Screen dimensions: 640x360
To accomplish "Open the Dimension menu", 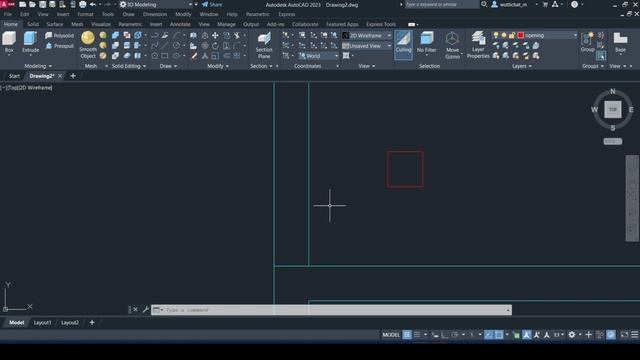I will 155,14.
